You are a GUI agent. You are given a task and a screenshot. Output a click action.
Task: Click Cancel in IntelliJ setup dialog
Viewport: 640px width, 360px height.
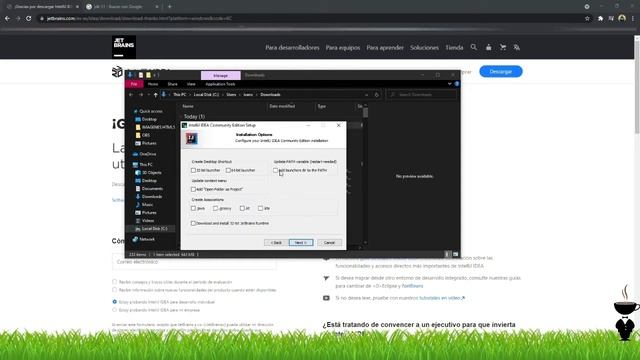point(329,242)
